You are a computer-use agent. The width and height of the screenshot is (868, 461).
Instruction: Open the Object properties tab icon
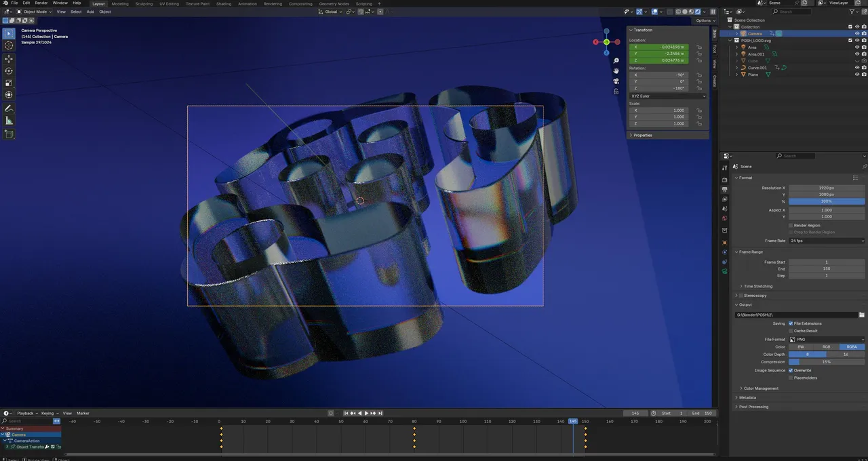[725, 242]
